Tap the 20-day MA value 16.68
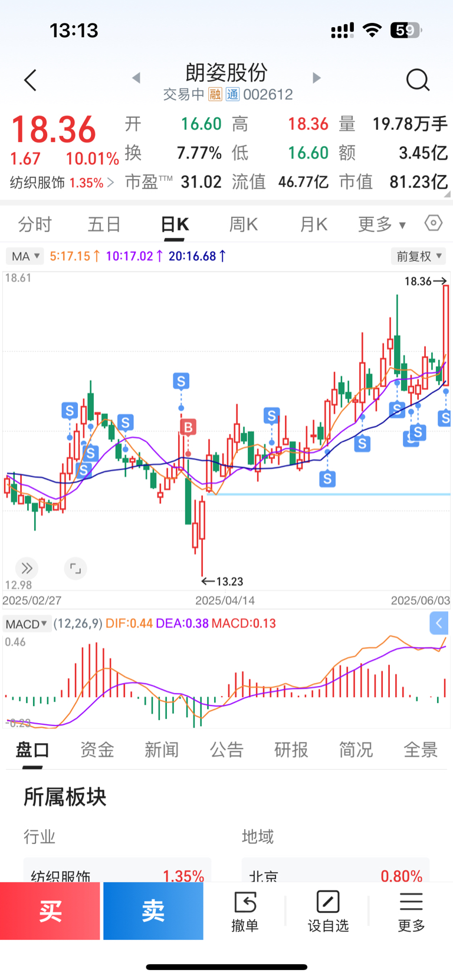The width and height of the screenshot is (453, 980). 197,256
